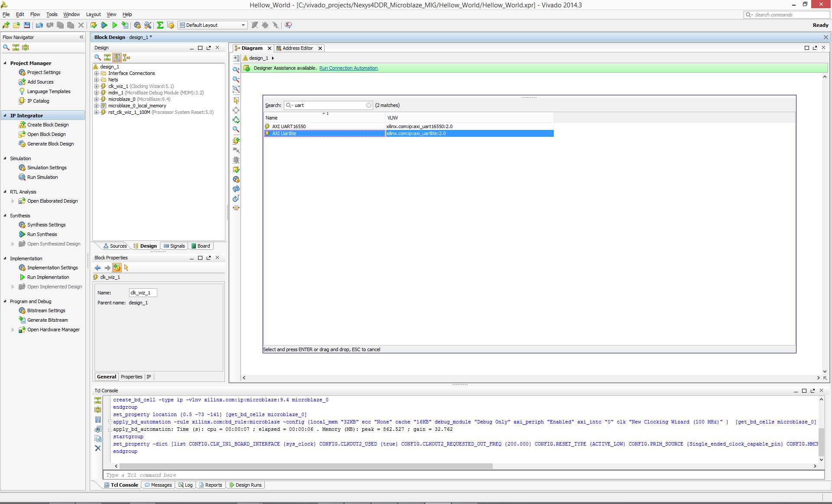Toggle automatic update in Block Properties toolbar

click(x=117, y=268)
